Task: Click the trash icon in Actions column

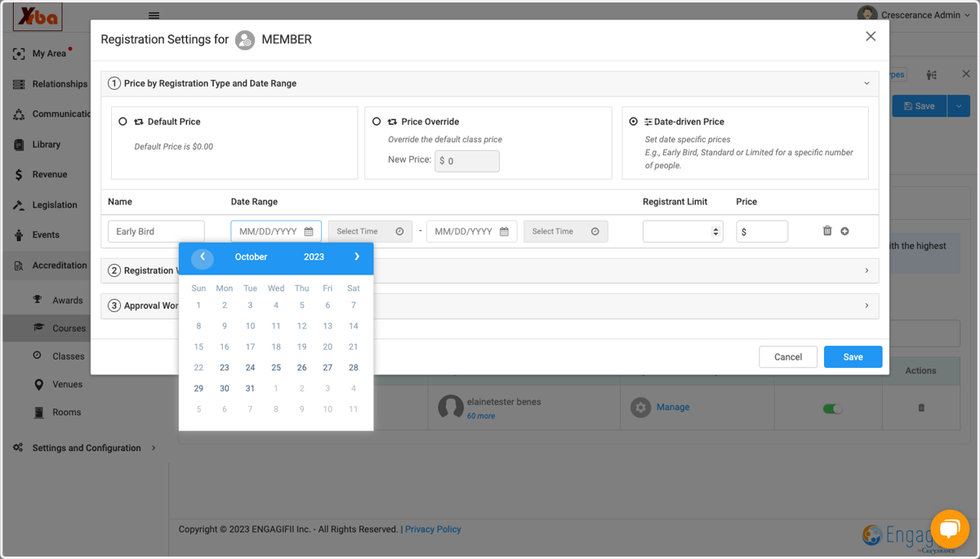Action: 921,407
